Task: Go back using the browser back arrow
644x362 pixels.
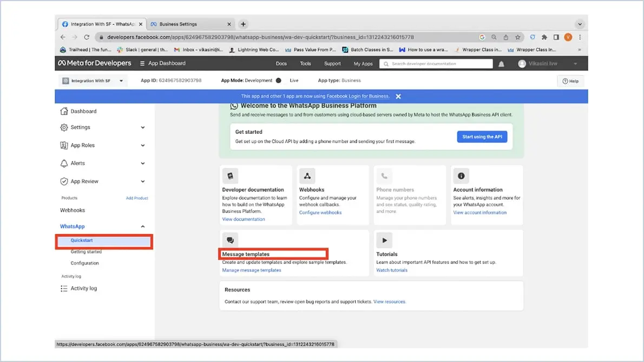Action: point(63,37)
